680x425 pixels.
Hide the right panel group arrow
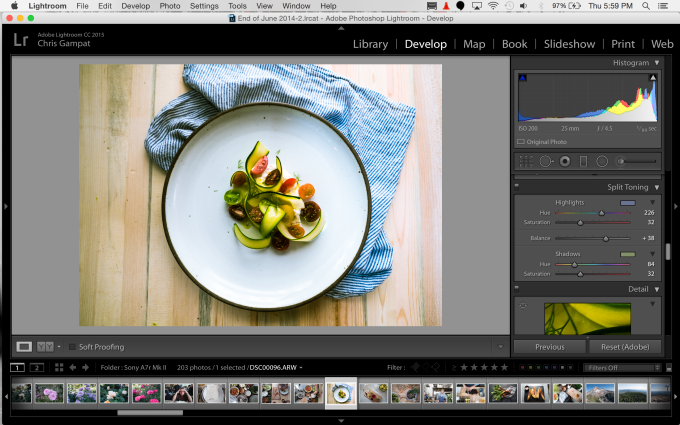(x=676, y=206)
